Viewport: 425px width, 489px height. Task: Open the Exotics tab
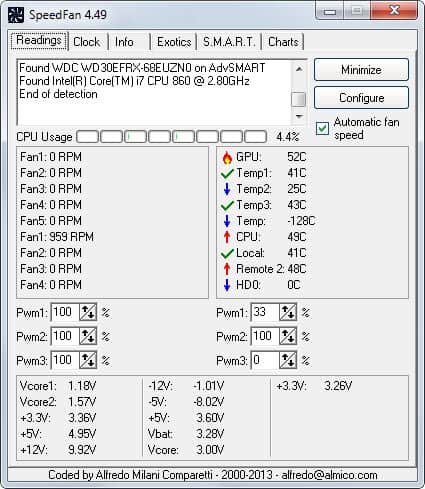pos(174,42)
